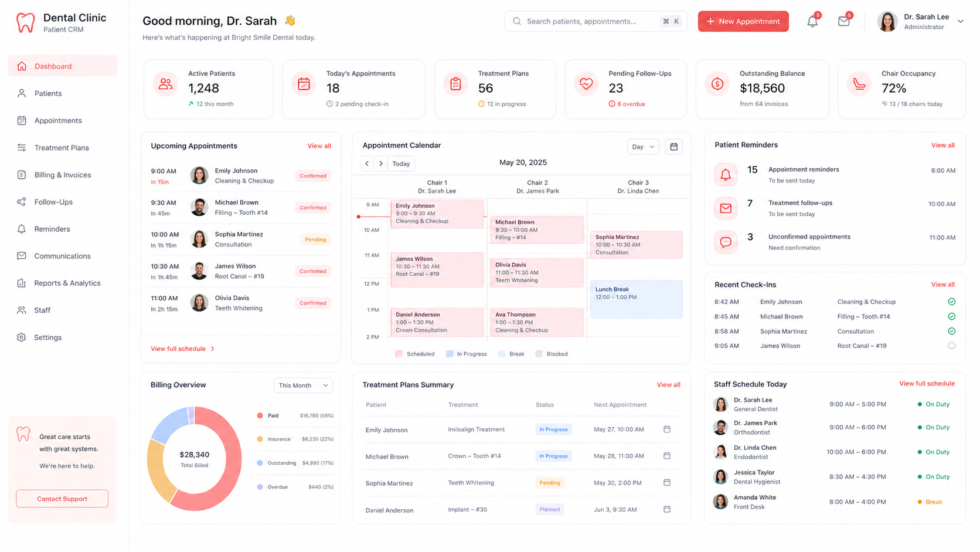This screenshot has height=552, width=980.
Task: Open Patients in the sidebar
Action: (63, 93)
